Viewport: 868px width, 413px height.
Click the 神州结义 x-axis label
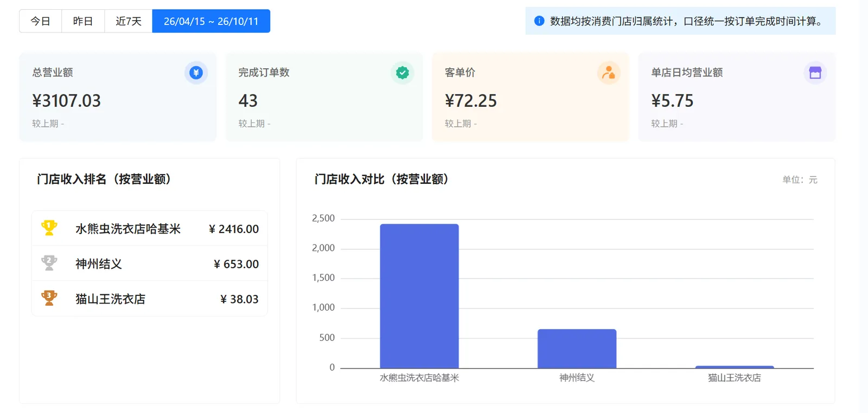[x=577, y=378]
